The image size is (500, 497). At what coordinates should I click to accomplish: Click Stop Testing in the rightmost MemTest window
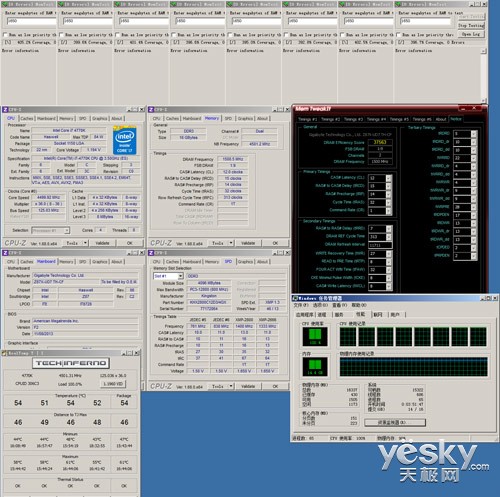(471, 25)
